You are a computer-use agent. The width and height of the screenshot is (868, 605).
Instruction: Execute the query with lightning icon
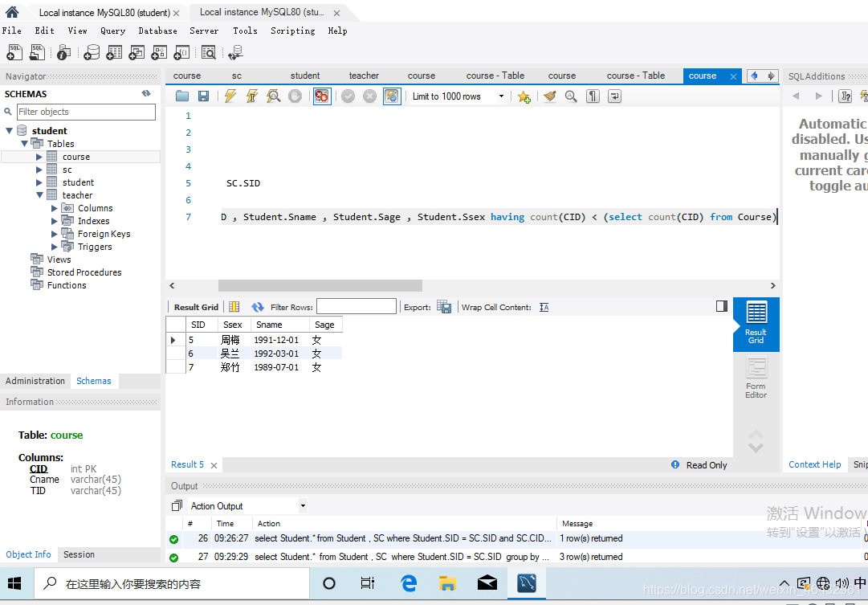tap(230, 96)
